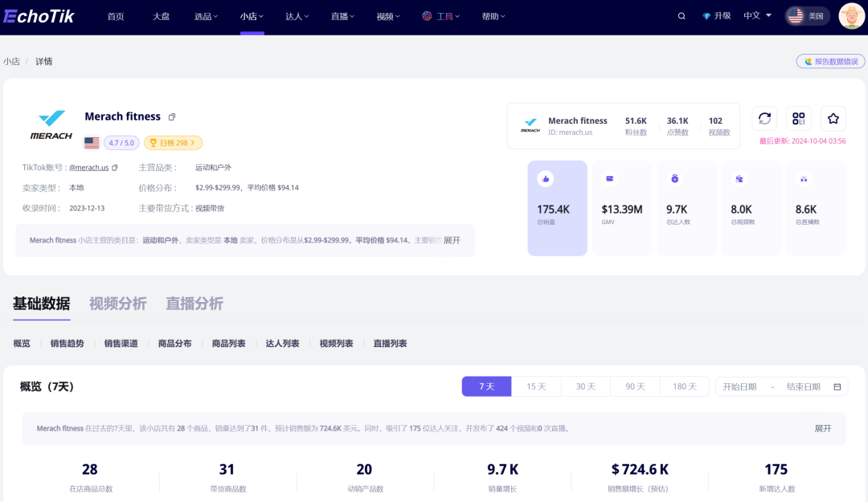Click the Merach logo image
868x502 pixels.
point(51,124)
